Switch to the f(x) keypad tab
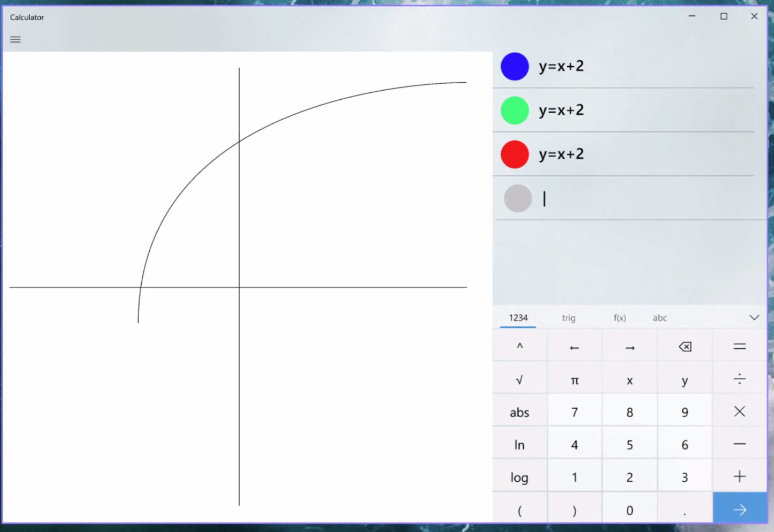Screen dimensions: 774x532 tap(620, 318)
